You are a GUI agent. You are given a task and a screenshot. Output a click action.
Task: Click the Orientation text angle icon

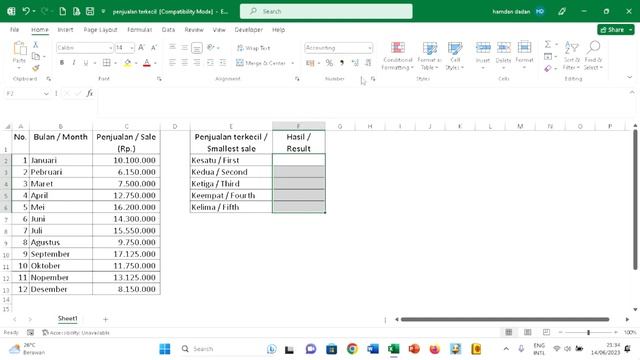click(211, 48)
